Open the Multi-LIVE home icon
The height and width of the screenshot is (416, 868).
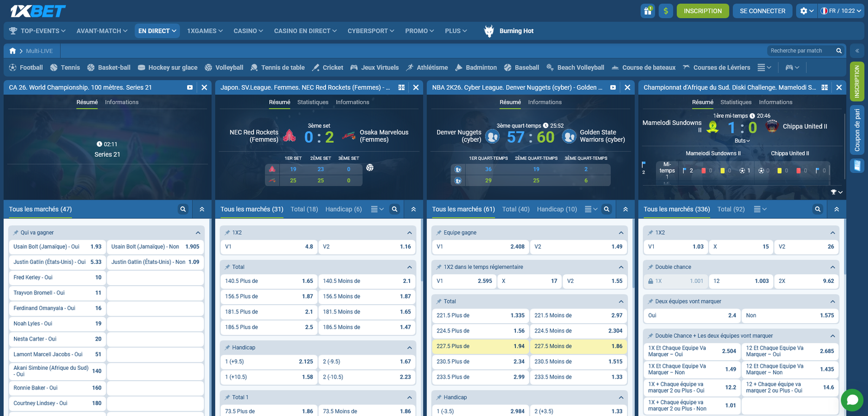[x=12, y=51]
